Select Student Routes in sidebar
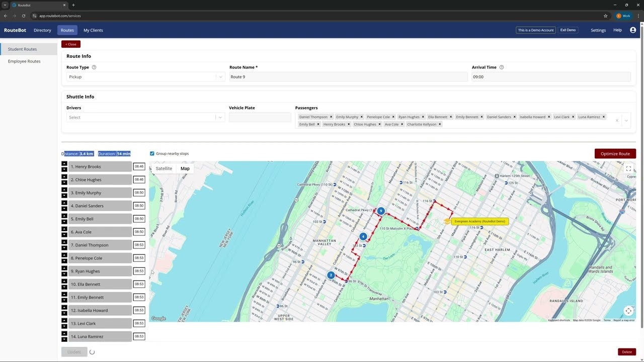 pyautogui.click(x=29, y=49)
